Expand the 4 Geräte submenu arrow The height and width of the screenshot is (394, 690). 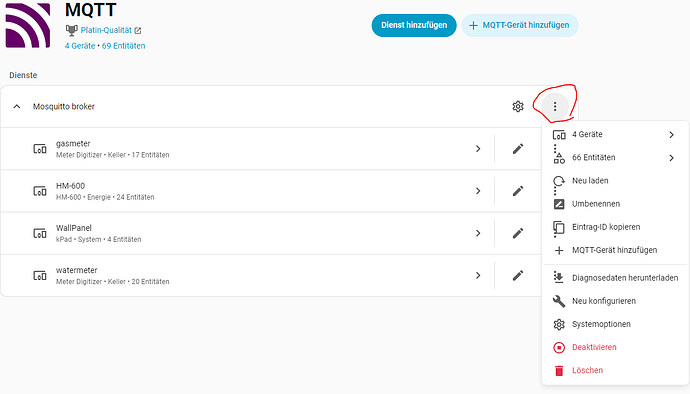point(672,135)
